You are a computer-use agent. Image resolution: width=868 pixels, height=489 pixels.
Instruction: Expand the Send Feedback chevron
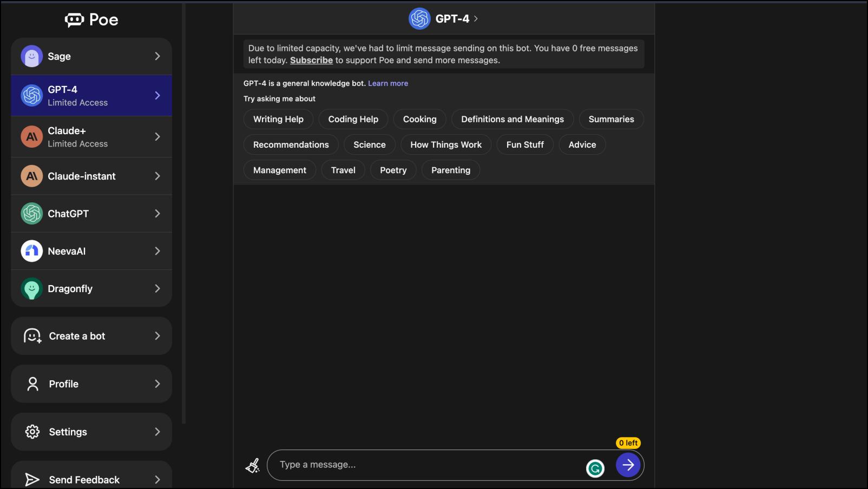pyautogui.click(x=157, y=480)
